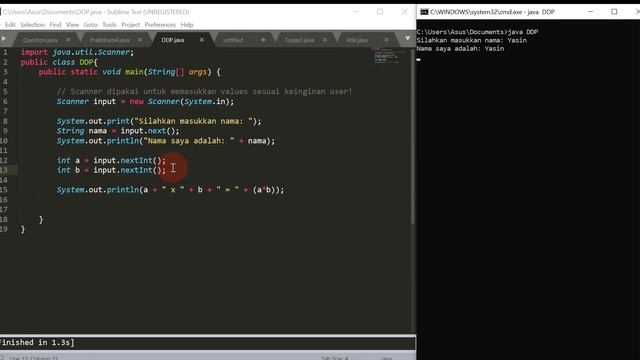
Task: Open the Help menu
Action: (x=187, y=25)
